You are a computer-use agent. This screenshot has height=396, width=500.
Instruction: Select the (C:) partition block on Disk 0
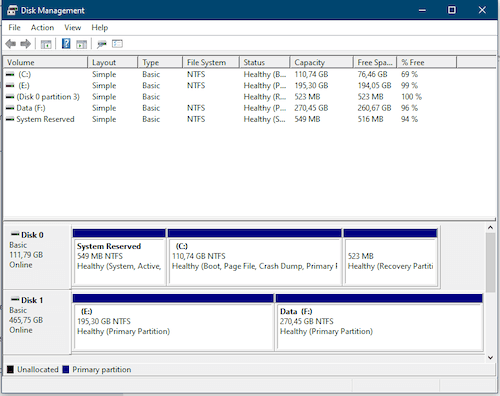(255, 257)
